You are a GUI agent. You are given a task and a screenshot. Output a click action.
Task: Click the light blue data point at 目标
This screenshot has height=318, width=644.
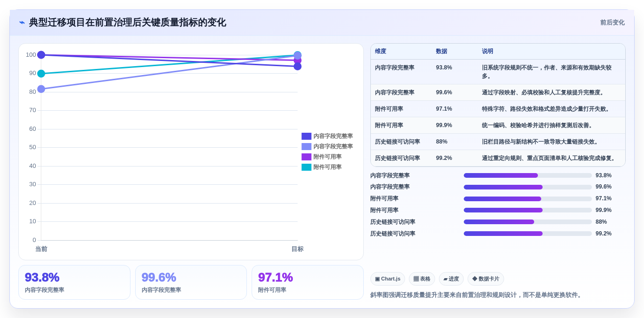pyautogui.click(x=298, y=55)
